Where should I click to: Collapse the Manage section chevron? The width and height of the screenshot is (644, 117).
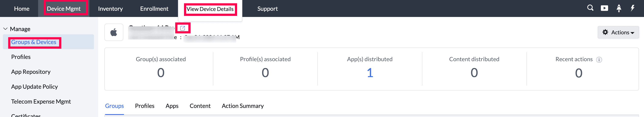pyautogui.click(x=5, y=29)
